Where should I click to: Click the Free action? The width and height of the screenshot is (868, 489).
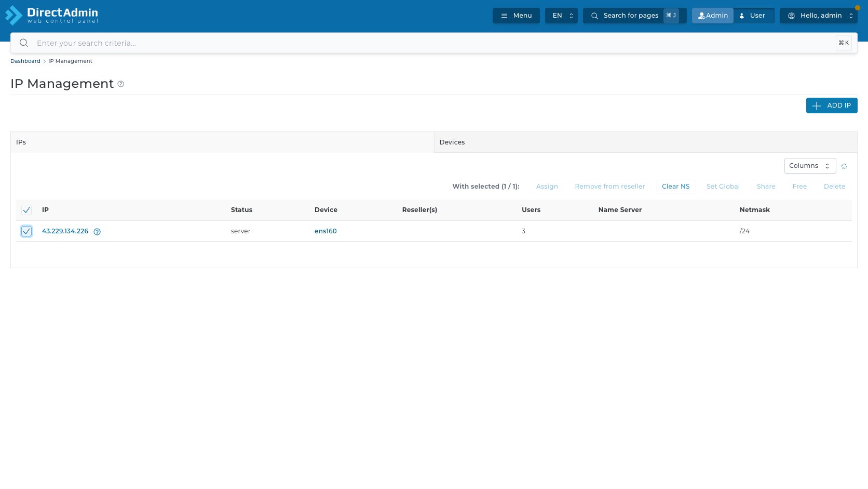coord(799,187)
